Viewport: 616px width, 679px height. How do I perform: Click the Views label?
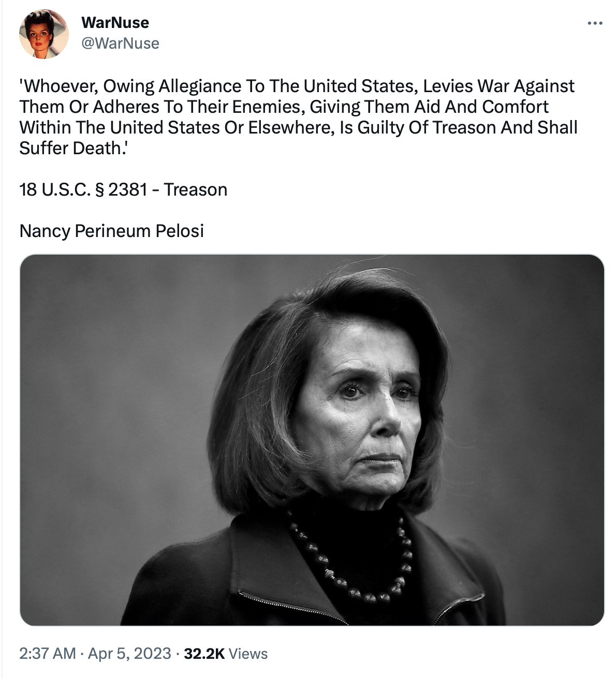pos(248,654)
